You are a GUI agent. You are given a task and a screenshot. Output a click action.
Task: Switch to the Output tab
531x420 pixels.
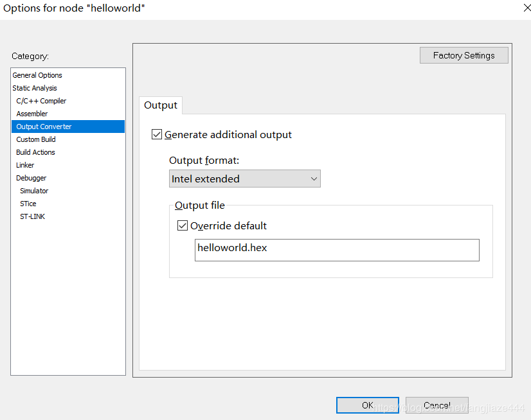coord(161,105)
